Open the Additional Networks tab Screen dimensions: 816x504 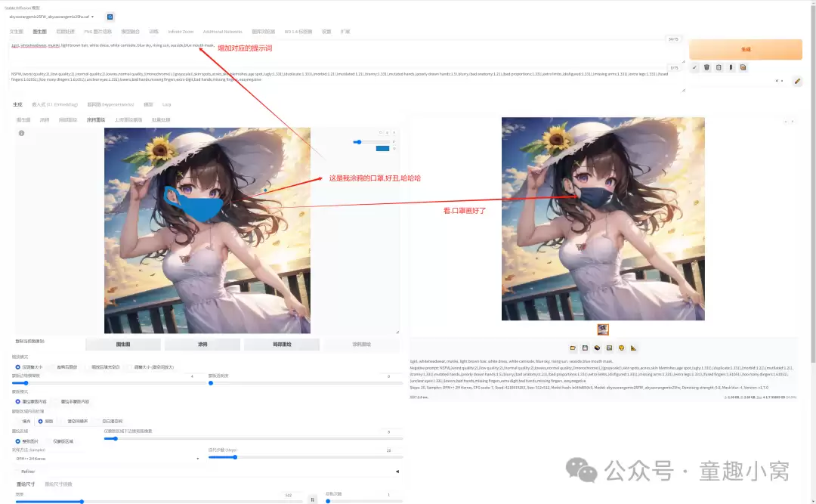tap(223, 32)
